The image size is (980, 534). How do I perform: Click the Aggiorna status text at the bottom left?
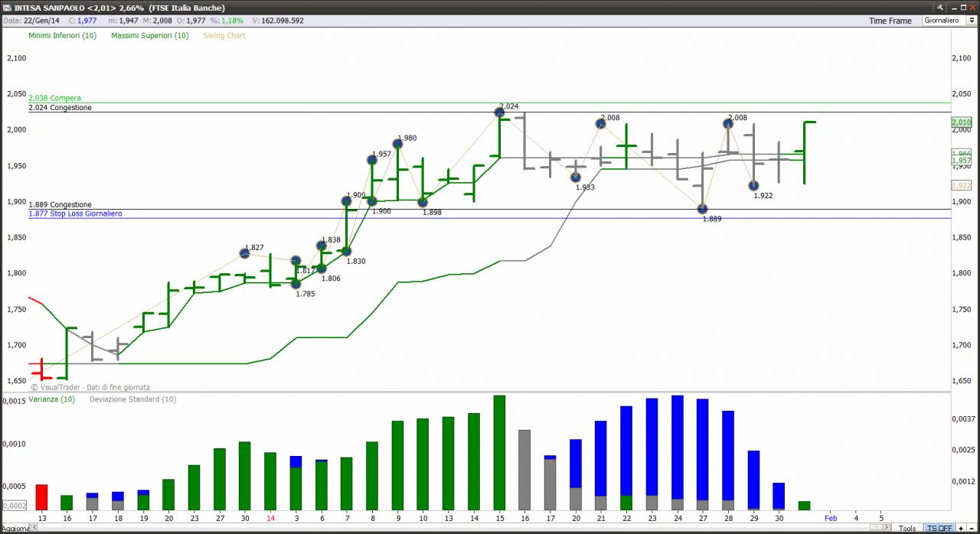click(16, 529)
